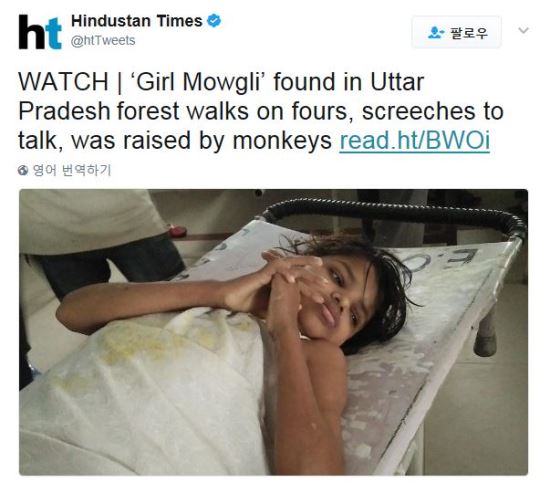
Task: Click the globe translate icon
Action: [23, 171]
